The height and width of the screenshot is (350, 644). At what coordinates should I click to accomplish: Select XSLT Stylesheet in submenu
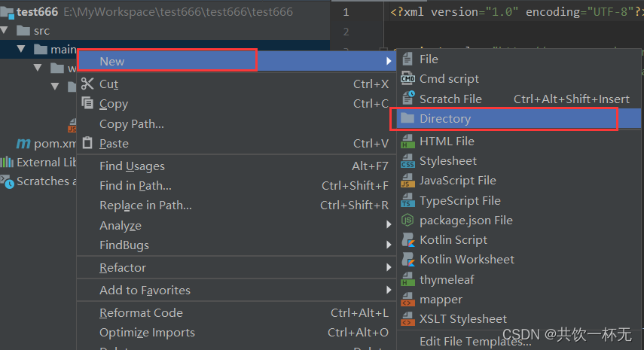click(519, 319)
